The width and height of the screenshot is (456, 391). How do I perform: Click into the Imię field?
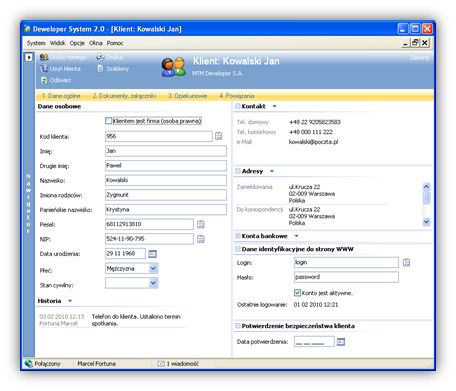click(x=166, y=151)
